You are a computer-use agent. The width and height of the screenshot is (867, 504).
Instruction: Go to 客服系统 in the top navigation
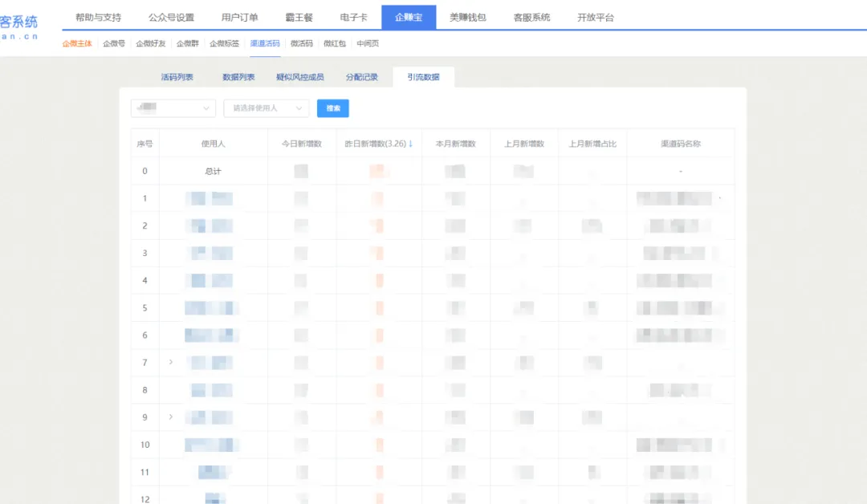coord(532,17)
